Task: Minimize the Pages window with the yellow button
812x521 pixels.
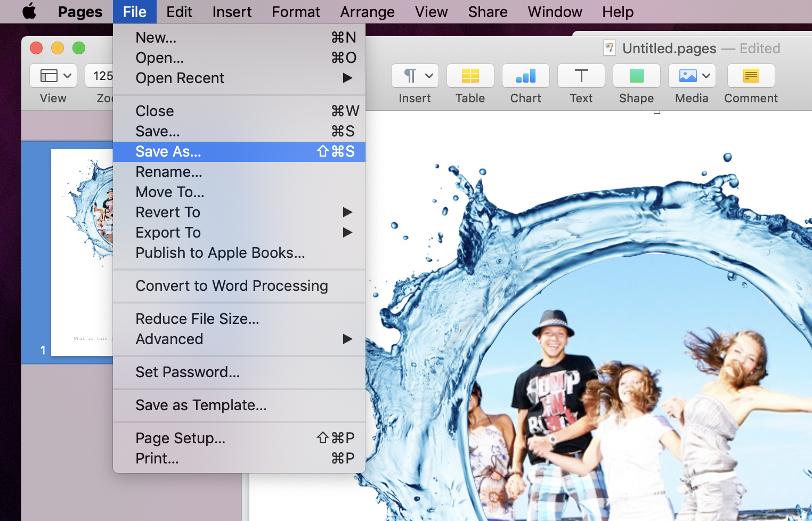Action: tap(58, 48)
